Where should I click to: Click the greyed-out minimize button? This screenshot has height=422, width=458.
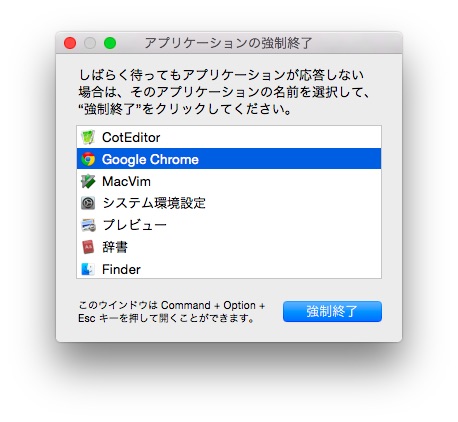[90, 43]
